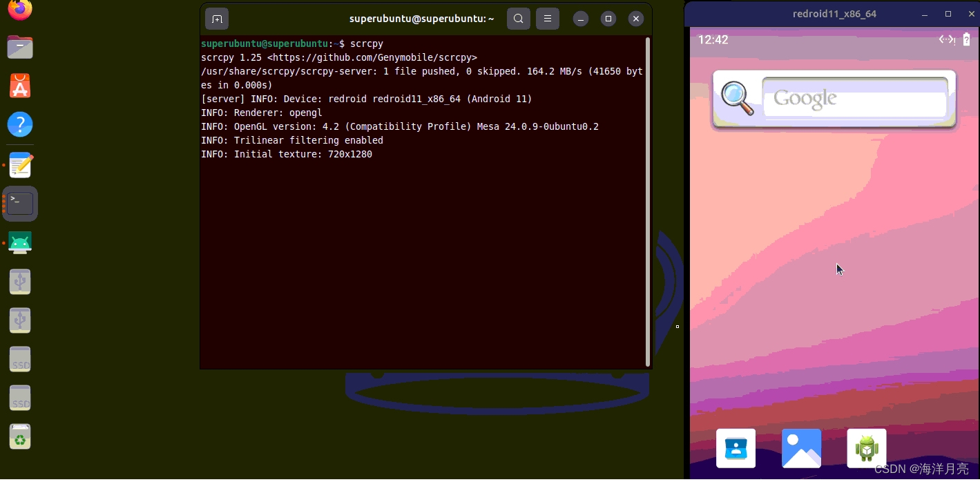
Task: Open the Trash from the dock
Action: pos(19,436)
